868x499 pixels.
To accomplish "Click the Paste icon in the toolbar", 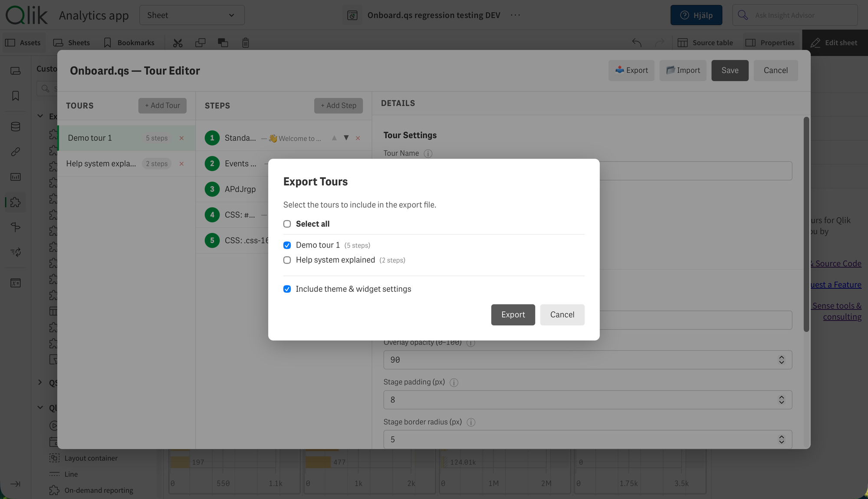I will (x=223, y=43).
